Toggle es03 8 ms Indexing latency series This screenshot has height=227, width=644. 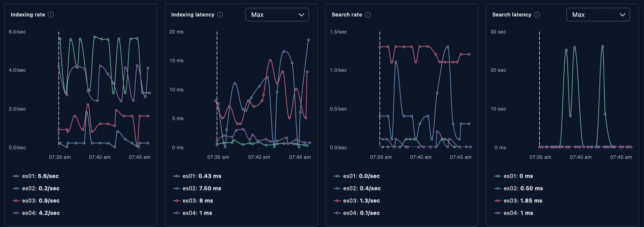pyautogui.click(x=193, y=201)
